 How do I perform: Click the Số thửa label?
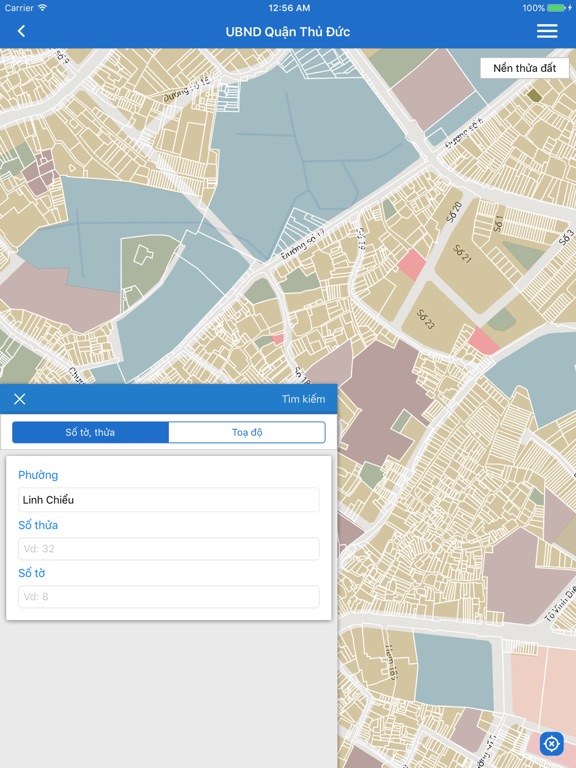point(38,525)
